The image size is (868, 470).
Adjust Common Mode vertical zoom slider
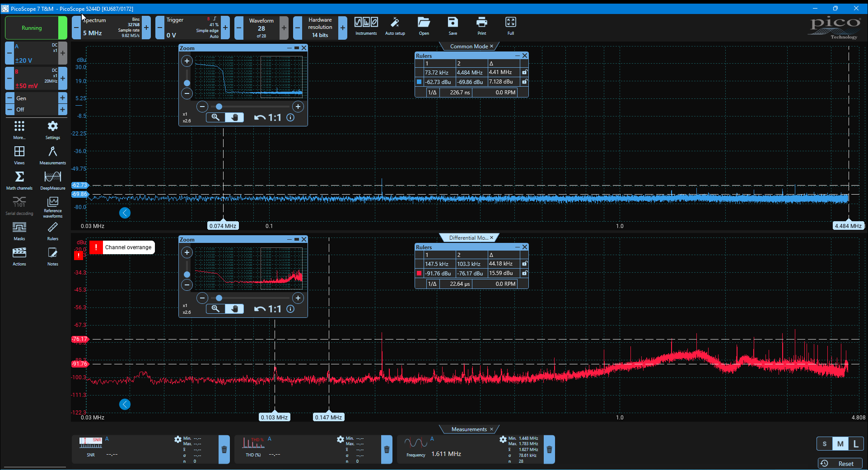(187, 83)
